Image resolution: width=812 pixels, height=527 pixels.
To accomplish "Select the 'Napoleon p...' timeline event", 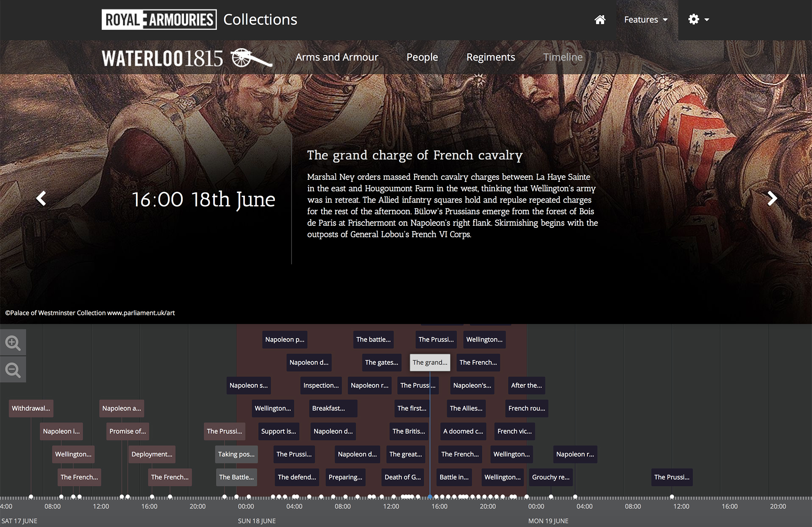I will (285, 339).
